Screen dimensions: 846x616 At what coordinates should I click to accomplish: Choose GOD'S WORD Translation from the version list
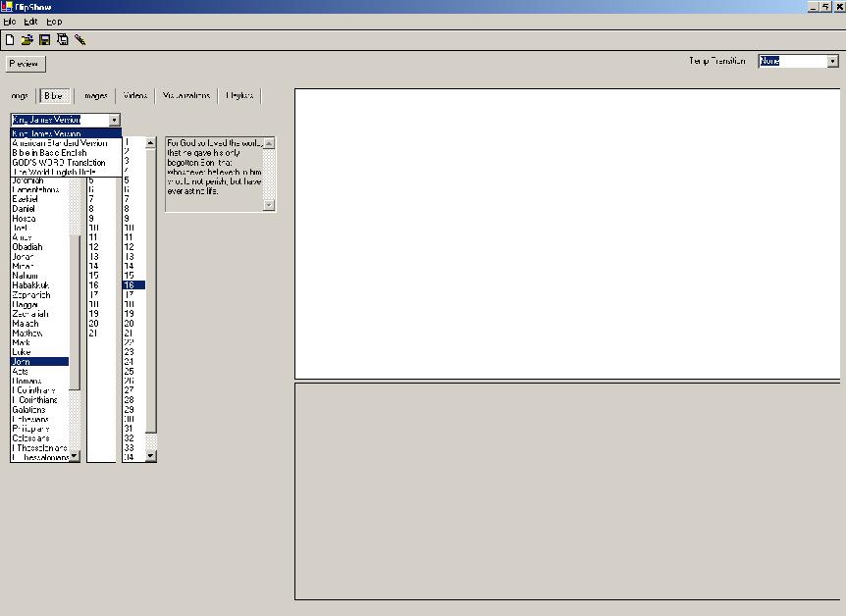65,163
